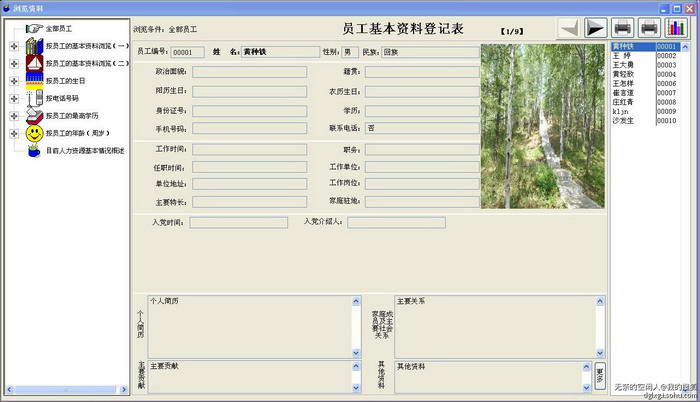Image resolution: width=700 pixels, height=402 pixels.
Task: Click the 职务 field
Action: pos(422,150)
